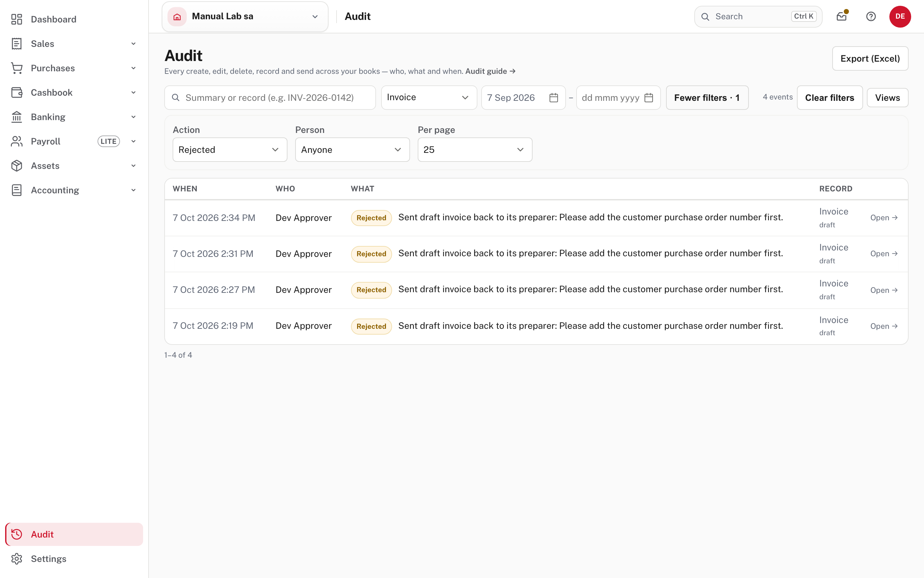This screenshot has width=924, height=578.
Task: Click the Cashbook wallet icon
Action: pyautogui.click(x=17, y=92)
